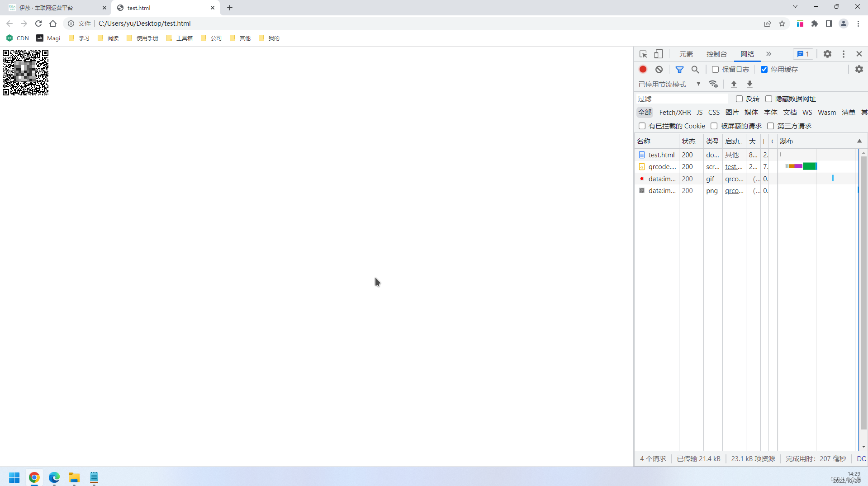
Task: Open the profile avatar icon
Action: [844, 24]
